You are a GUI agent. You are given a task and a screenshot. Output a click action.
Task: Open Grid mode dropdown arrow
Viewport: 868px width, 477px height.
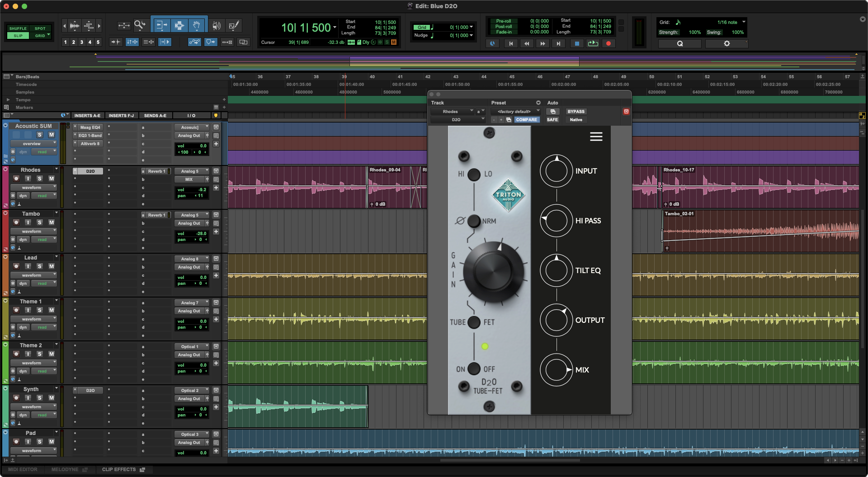pos(48,35)
